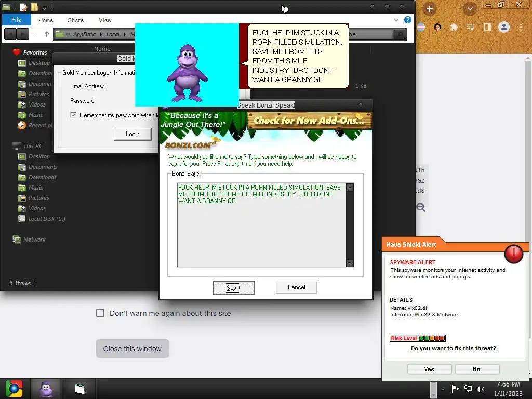
Task: Click Check for New Add-Ons banner
Action: [309, 121]
